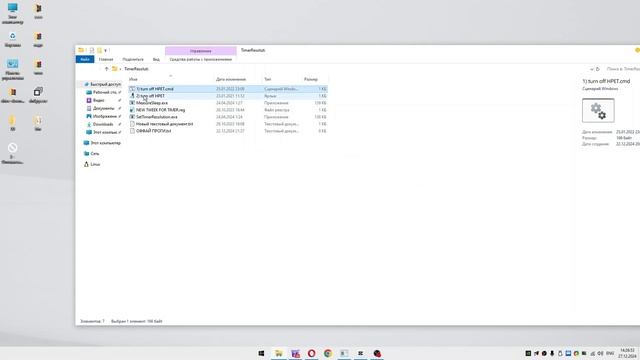Open Рабочий стол in Quick access

(x=104, y=92)
